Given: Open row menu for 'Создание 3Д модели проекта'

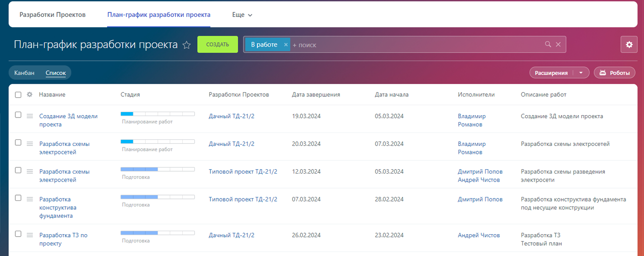Looking at the screenshot, I should (x=30, y=116).
